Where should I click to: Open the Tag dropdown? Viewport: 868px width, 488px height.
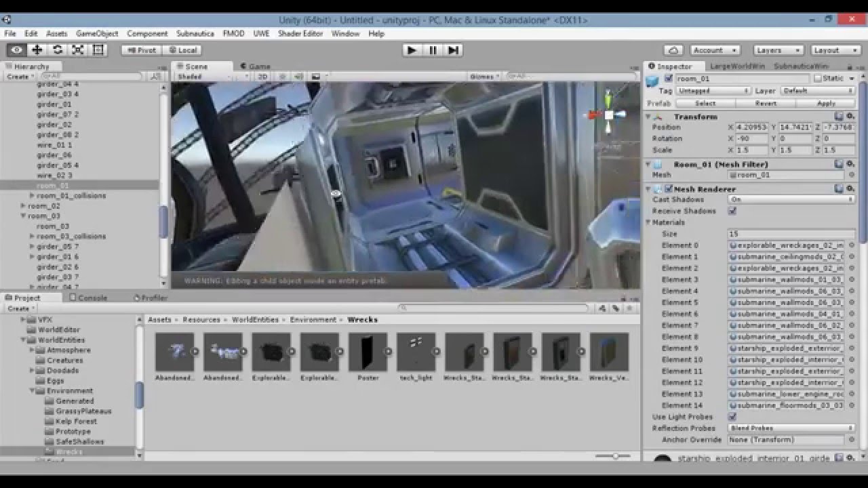[x=713, y=91]
